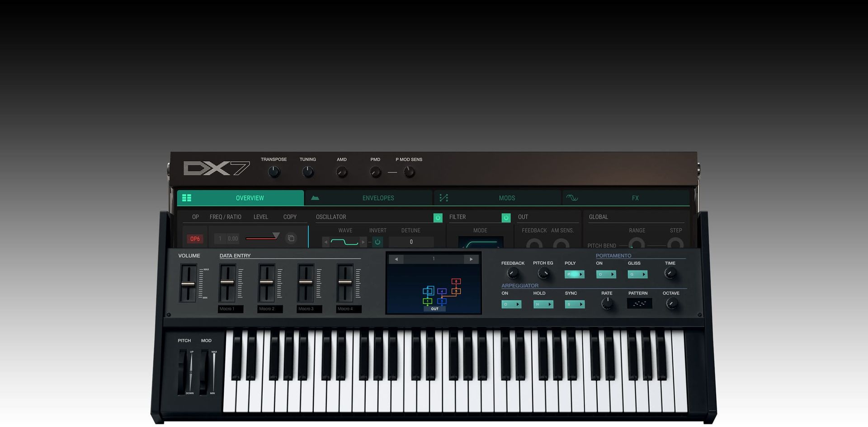Switch to the Mods tab
This screenshot has height=427, width=868.
[x=498, y=198]
